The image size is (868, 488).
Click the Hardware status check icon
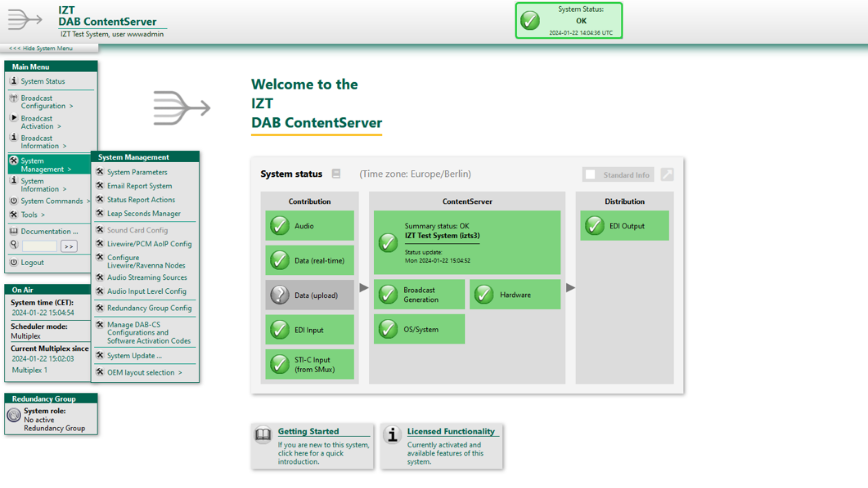[484, 294]
